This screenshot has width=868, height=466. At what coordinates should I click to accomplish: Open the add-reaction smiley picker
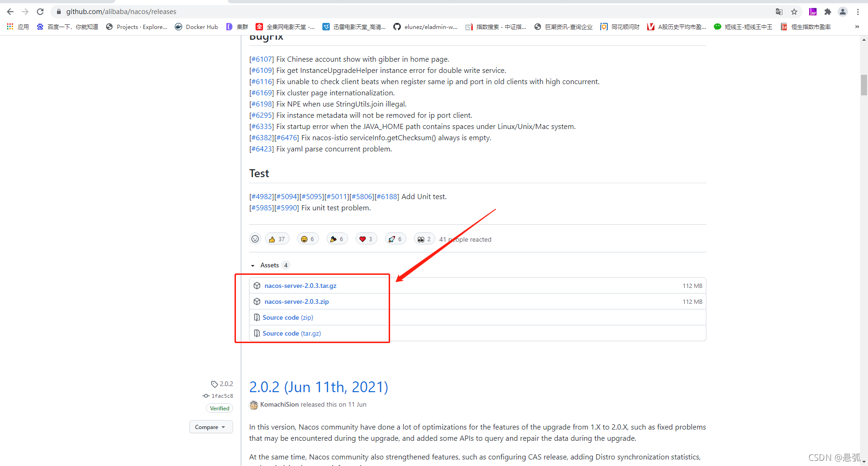[255, 239]
